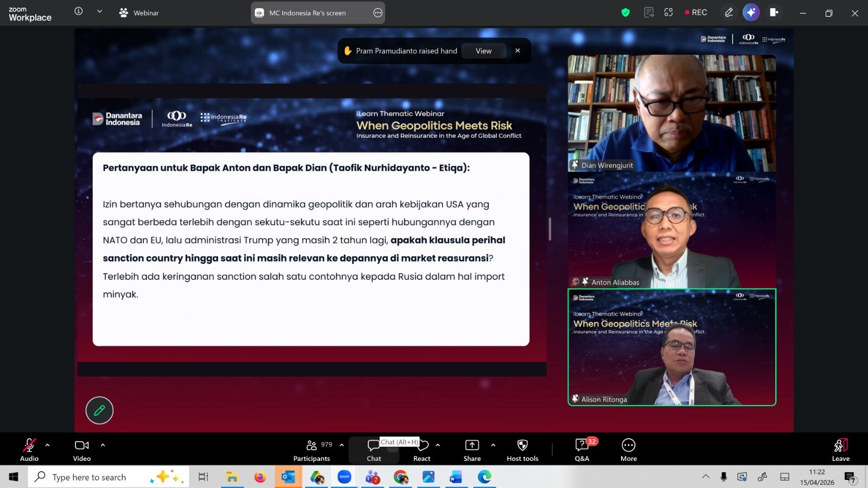This screenshot has height=488, width=868.
Task: Open the meeting information icon
Action: point(79,11)
